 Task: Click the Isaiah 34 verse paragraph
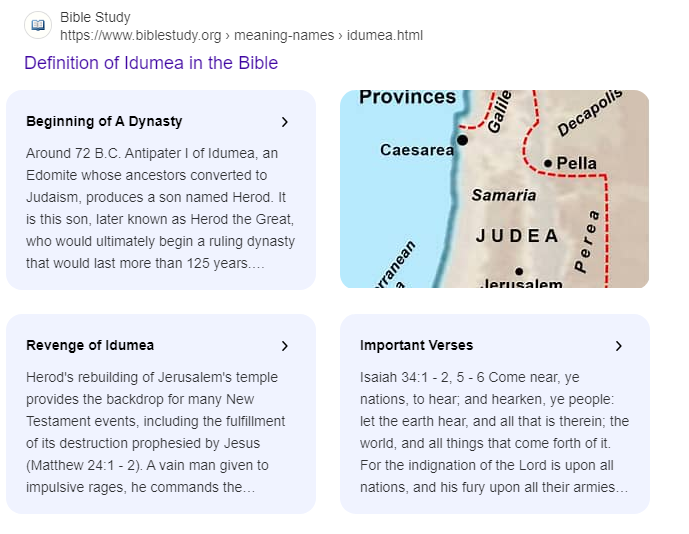click(x=494, y=432)
